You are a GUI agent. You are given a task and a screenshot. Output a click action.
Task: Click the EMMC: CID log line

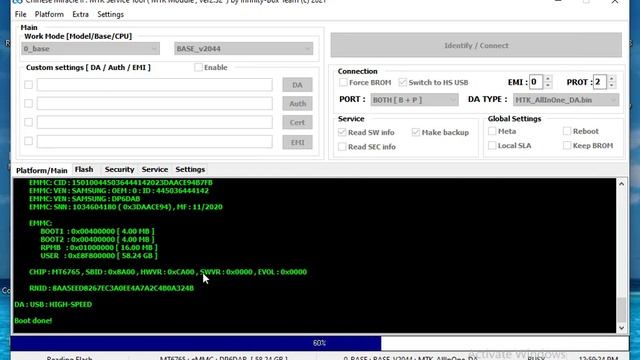121,182
